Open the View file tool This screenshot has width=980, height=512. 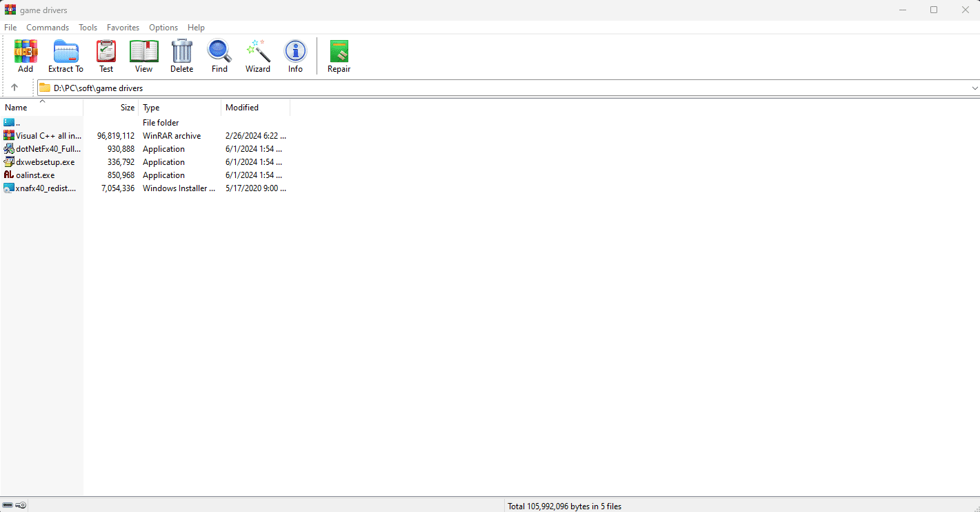tap(143, 55)
